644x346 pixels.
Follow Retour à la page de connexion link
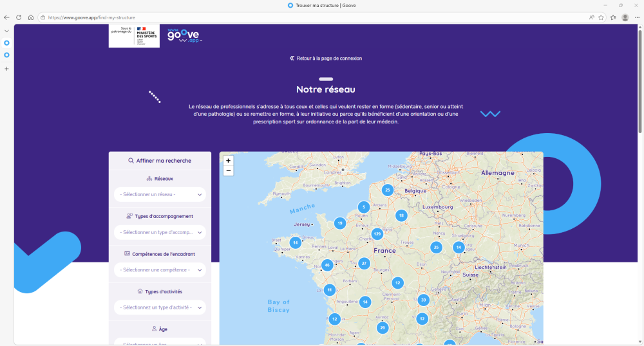tap(326, 59)
